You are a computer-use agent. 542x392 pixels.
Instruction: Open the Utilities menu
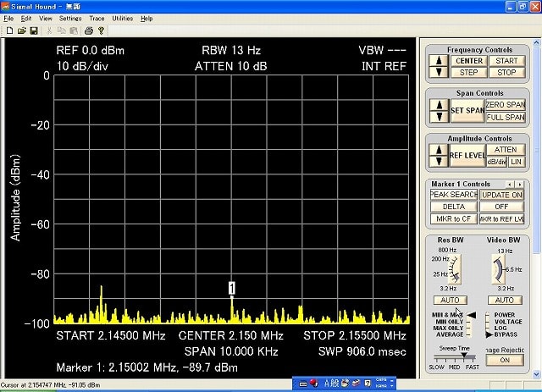pyautogui.click(x=122, y=19)
